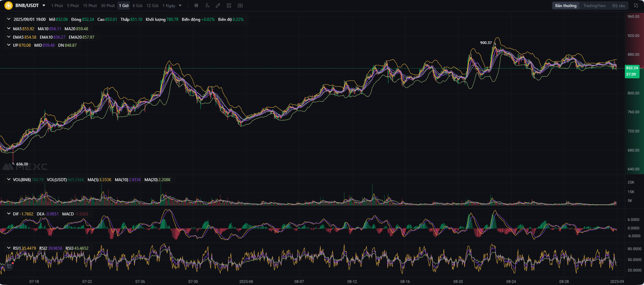Toggle fullscreen chart icon

[x=636, y=5]
